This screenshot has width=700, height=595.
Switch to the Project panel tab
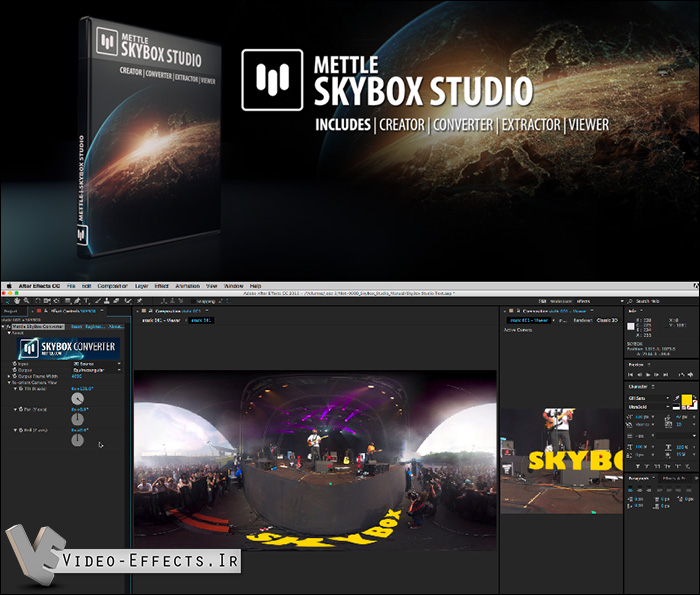tap(11, 311)
